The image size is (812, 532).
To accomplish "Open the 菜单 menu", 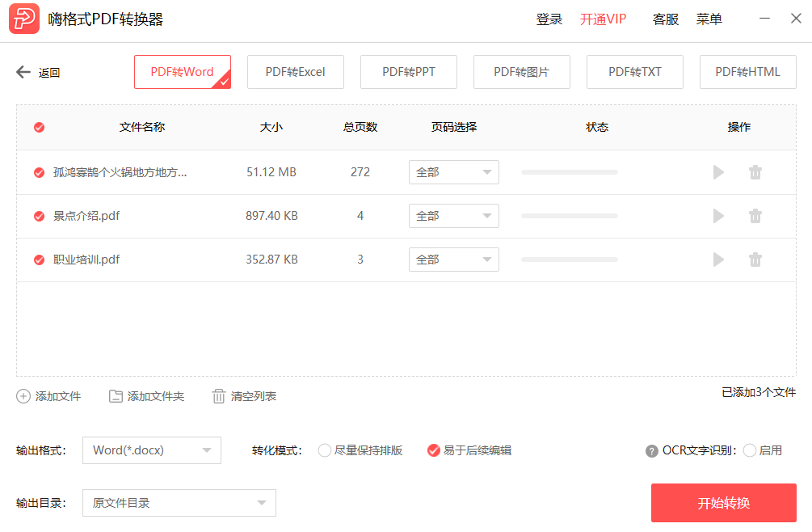I will [709, 19].
